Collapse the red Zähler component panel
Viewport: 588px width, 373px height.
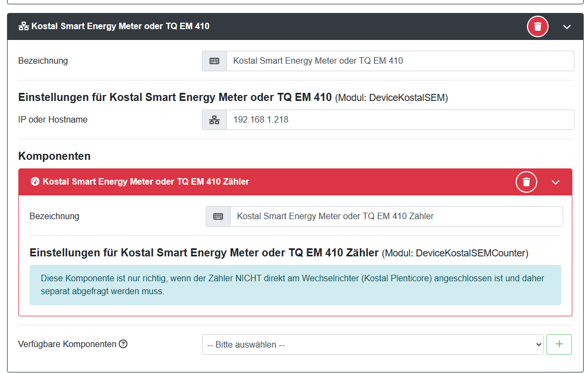pos(556,182)
